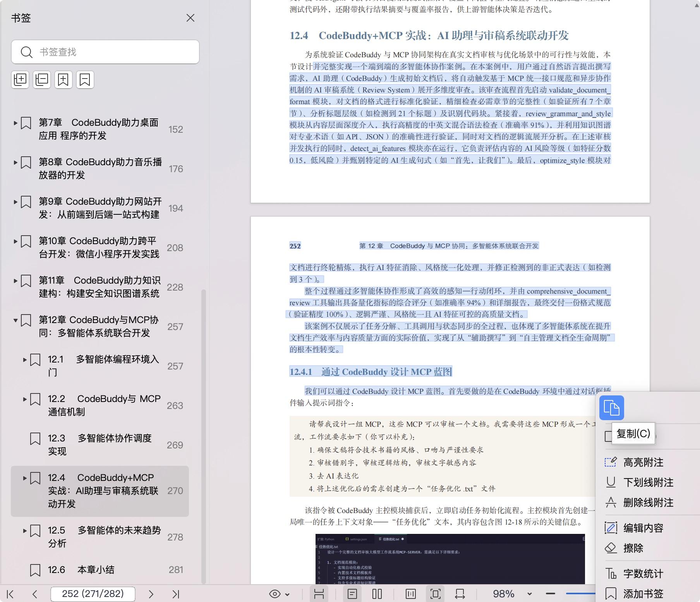700x602 pixels.
Task: Click the bookmarks panel vertical scrollbar
Action: pos(203,436)
